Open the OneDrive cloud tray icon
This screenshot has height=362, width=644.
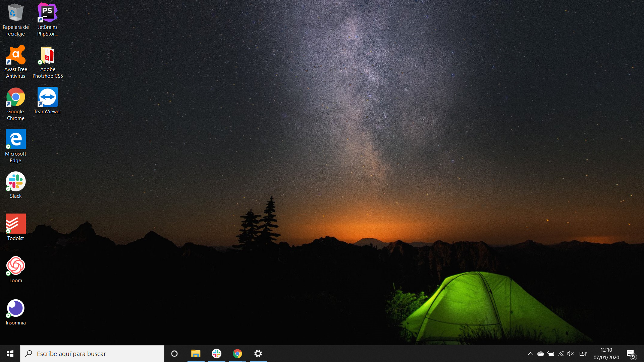click(x=541, y=354)
